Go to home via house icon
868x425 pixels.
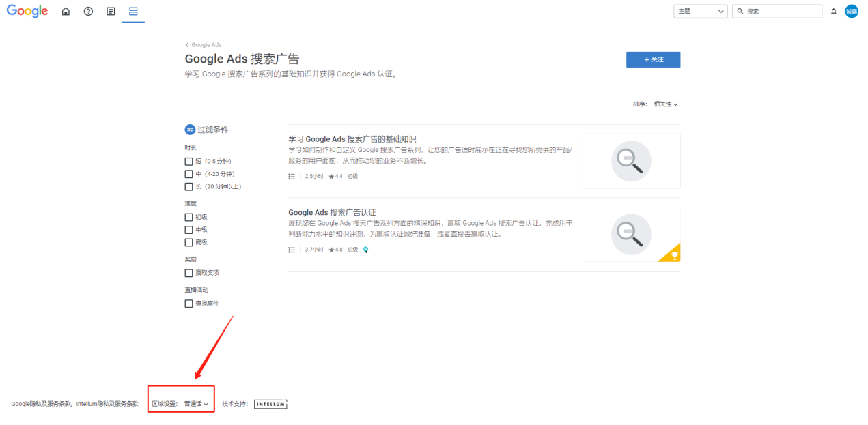click(x=66, y=12)
